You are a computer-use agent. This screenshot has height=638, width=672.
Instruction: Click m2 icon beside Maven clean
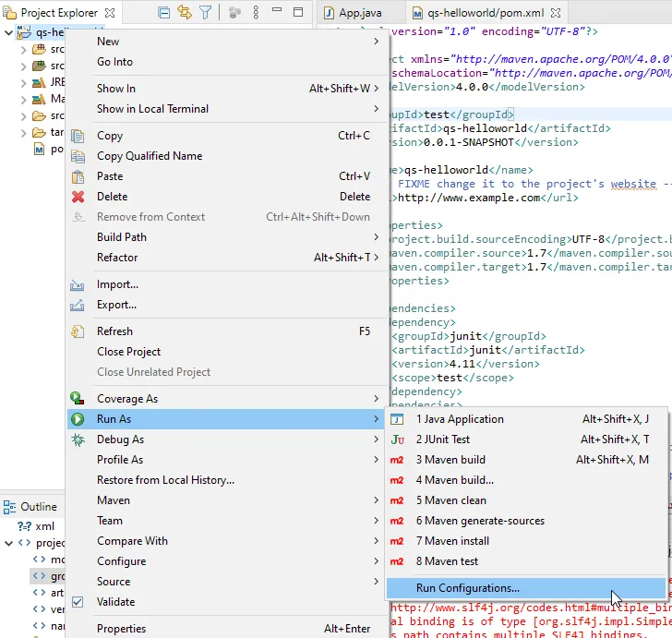pos(397,500)
